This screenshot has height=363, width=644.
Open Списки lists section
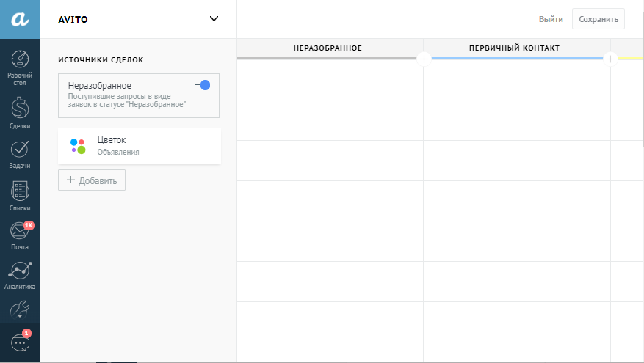[x=20, y=195]
